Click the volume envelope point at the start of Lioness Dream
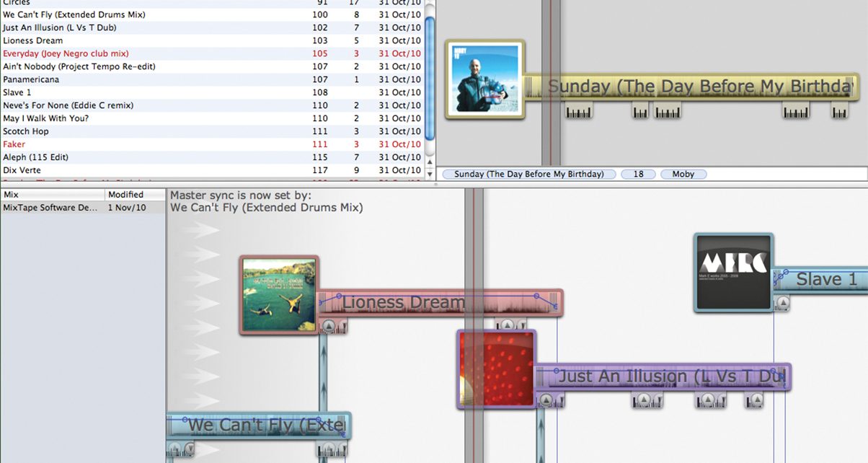Image resolution: width=868 pixels, height=463 pixels. tap(339, 296)
